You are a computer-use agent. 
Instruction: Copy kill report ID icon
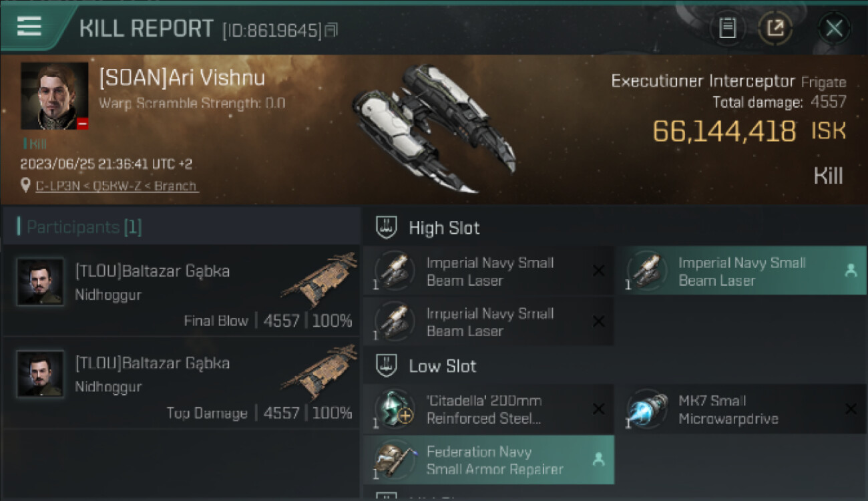point(332,30)
